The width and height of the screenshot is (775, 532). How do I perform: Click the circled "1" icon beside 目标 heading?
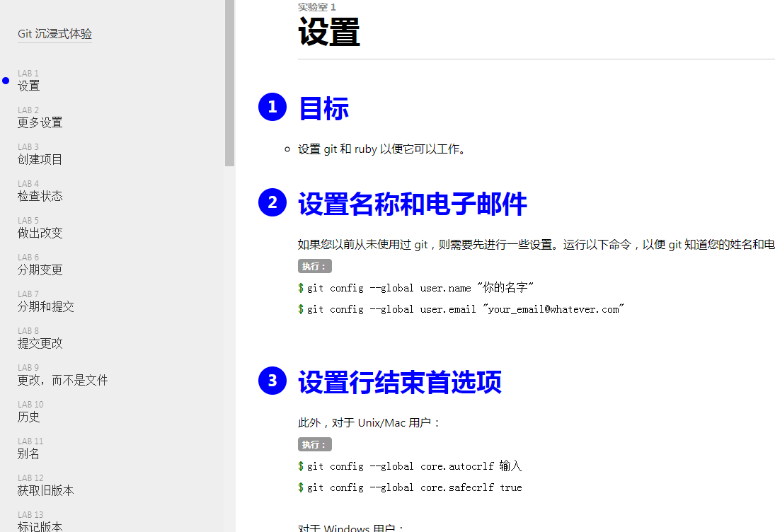click(x=272, y=107)
